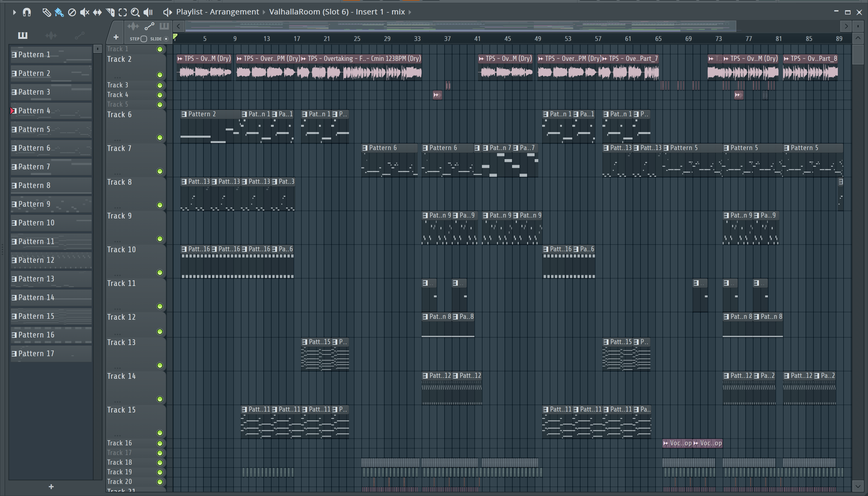
Task: Open long Cmin 123BPM audio clip menu
Action: pos(303,58)
